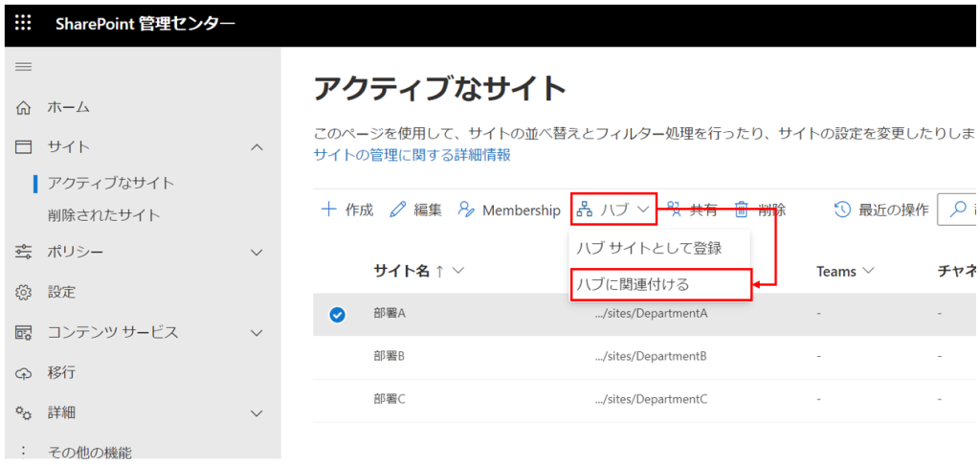Click the 作成 plus icon
Viewport: 980px width, 465px height.
point(328,210)
